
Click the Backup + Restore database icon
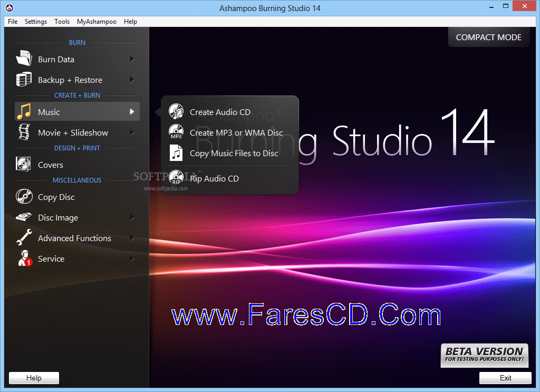[24, 79]
